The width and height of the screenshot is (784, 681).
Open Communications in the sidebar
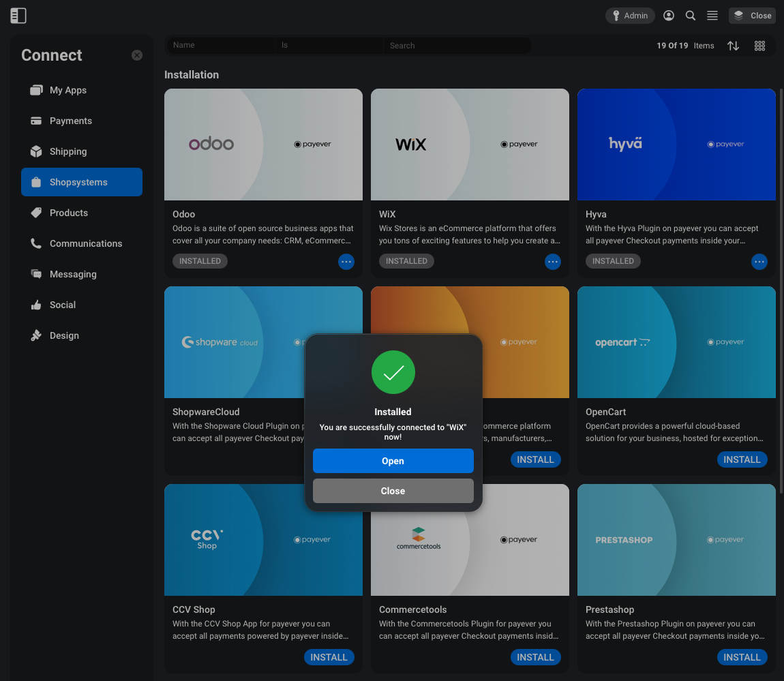[82, 243]
